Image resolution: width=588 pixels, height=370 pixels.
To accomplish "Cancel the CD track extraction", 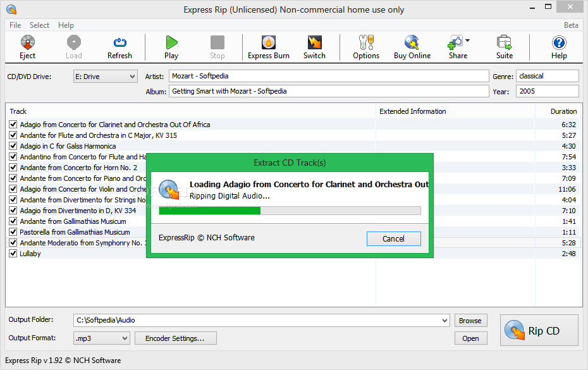I will pos(393,238).
